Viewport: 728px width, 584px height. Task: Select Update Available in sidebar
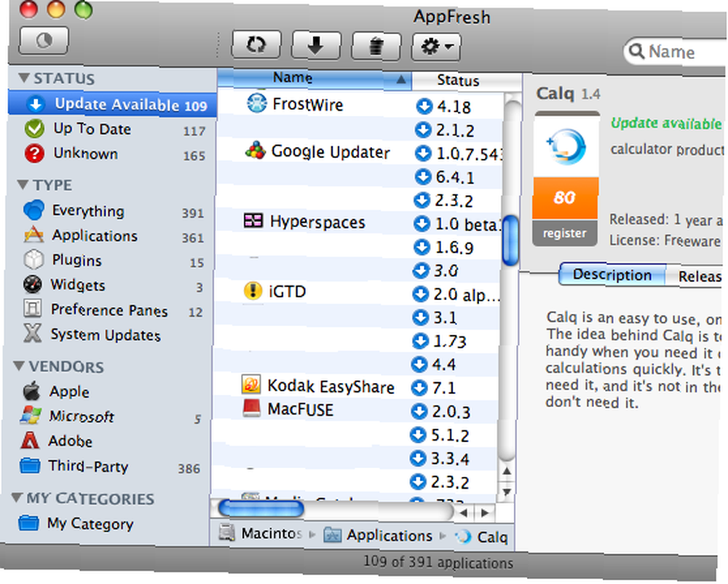click(x=112, y=103)
